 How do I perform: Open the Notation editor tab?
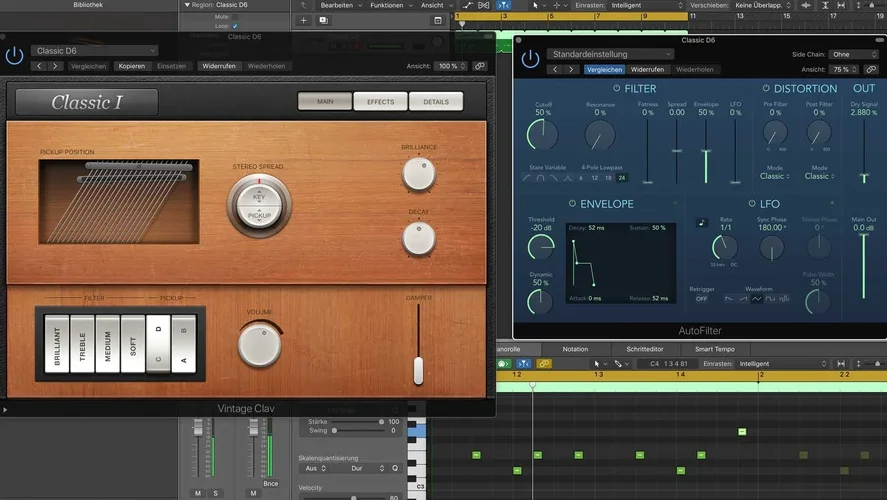point(574,349)
